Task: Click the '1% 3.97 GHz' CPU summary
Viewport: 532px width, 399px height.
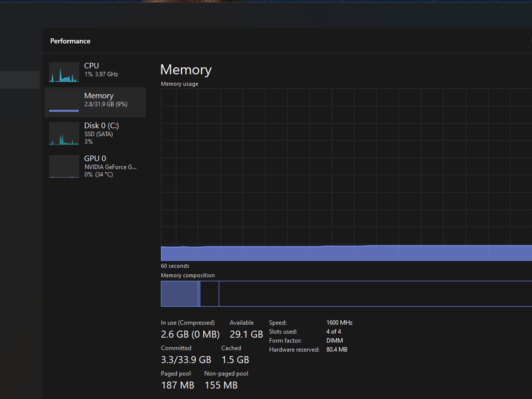Action: point(101,74)
